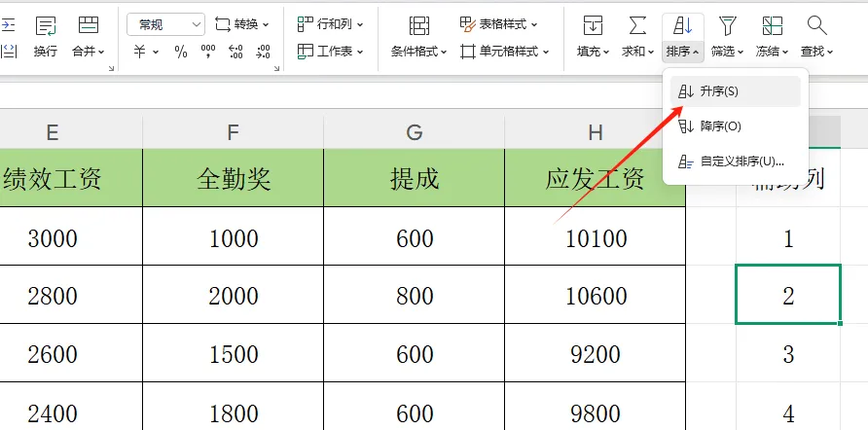868x430 pixels.
Task: Open the 常规 number format combo box
Action: pyautogui.click(x=165, y=24)
